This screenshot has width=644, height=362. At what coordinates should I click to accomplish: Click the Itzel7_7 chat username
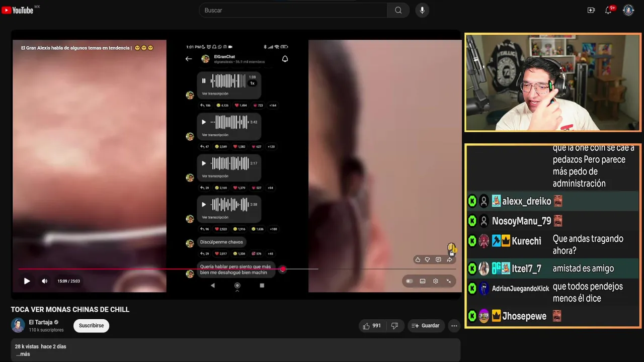click(526, 268)
